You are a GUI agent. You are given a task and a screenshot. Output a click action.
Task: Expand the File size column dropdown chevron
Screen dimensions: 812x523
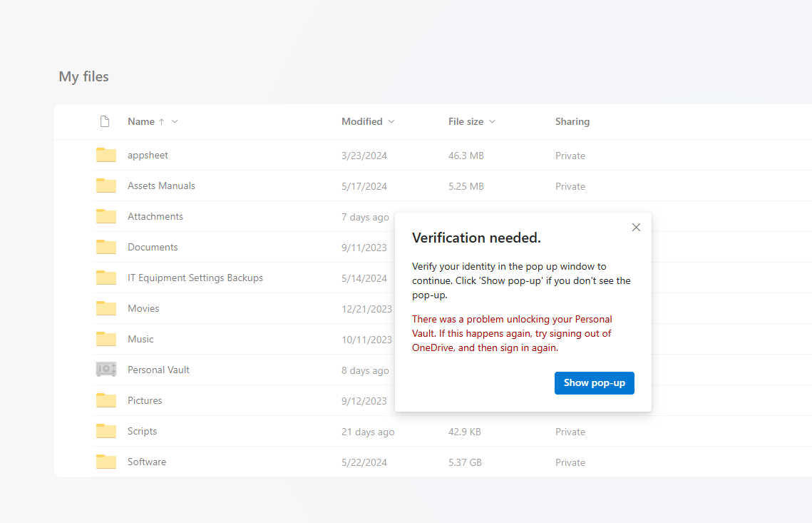click(x=492, y=121)
